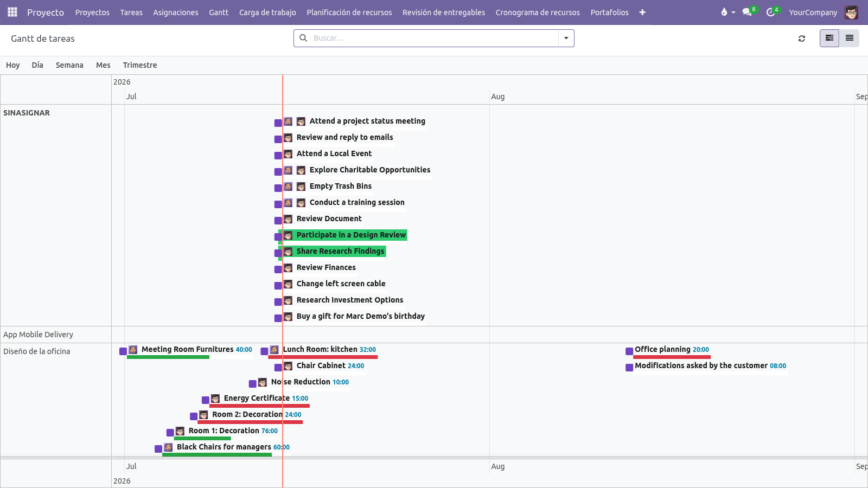Focus the Buscar search field
The width and height of the screenshot is (868, 488).
coord(434,38)
